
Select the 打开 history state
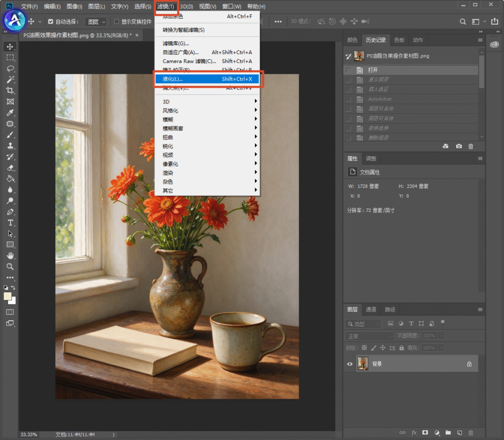click(x=411, y=70)
